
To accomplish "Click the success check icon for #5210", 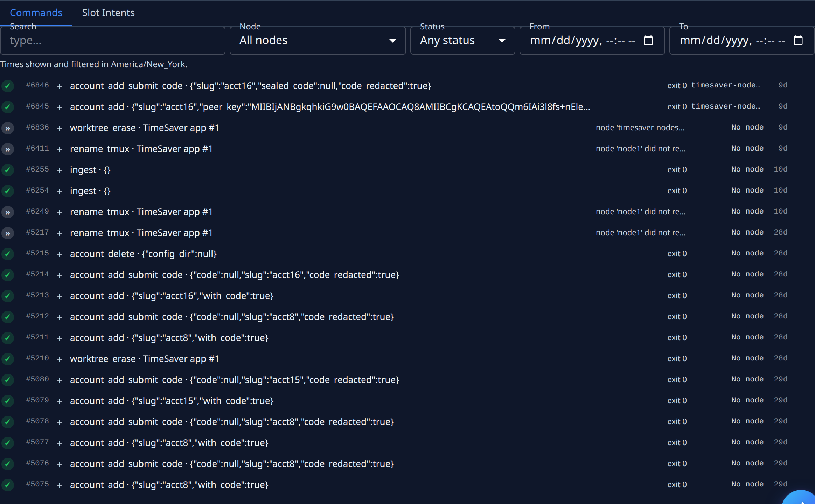I will pyautogui.click(x=7, y=359).
